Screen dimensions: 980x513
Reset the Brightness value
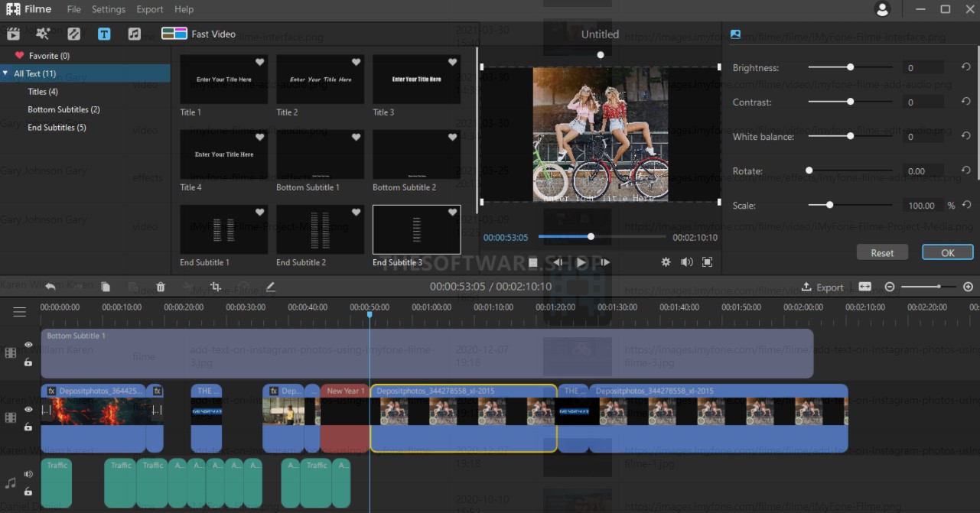966,67
